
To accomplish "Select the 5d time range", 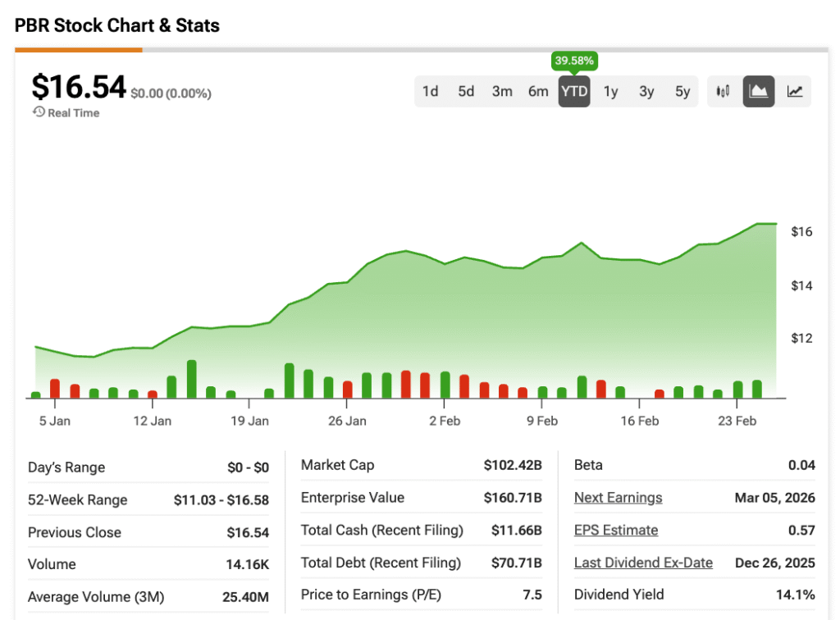I will pyautogui.click(x=466, y=92).
